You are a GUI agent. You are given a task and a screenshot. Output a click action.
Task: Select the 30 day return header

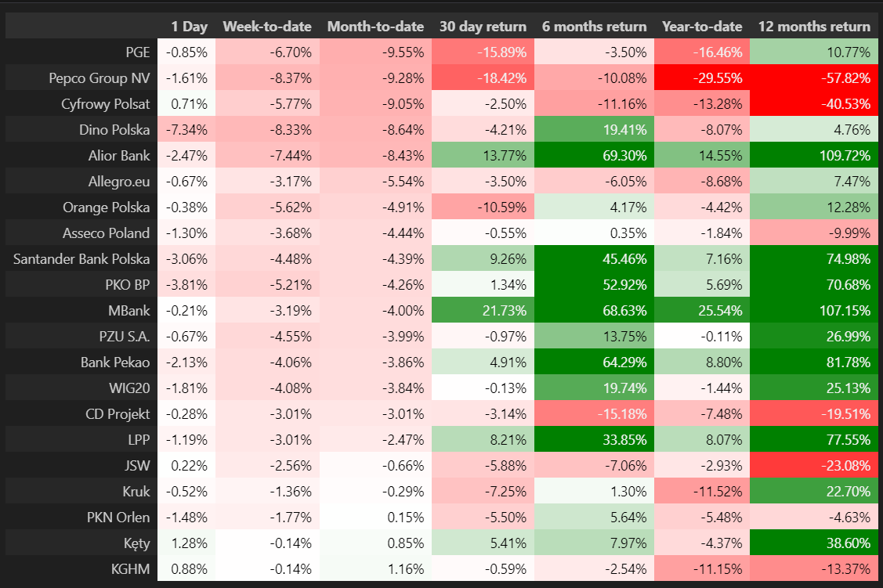coord(483,27)
